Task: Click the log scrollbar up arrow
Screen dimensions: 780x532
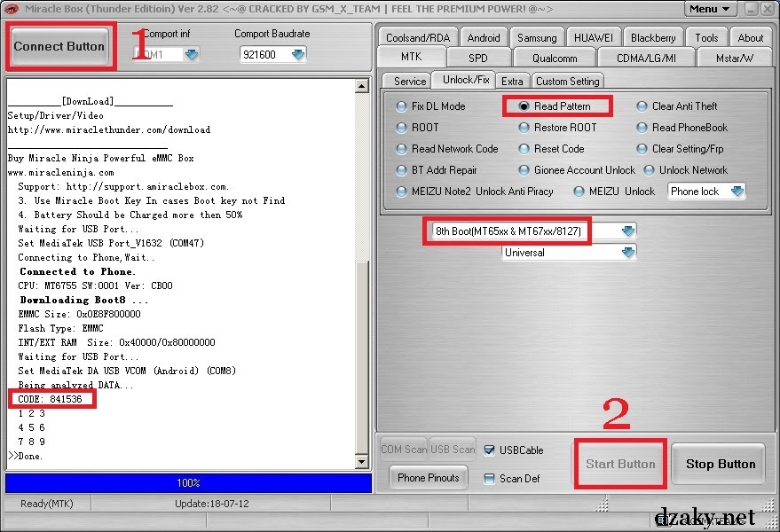Action: pyautogui.click(x=362, y=87)
